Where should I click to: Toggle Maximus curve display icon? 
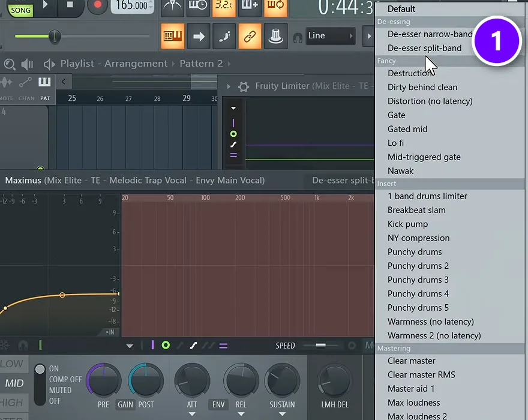[193, 346]
